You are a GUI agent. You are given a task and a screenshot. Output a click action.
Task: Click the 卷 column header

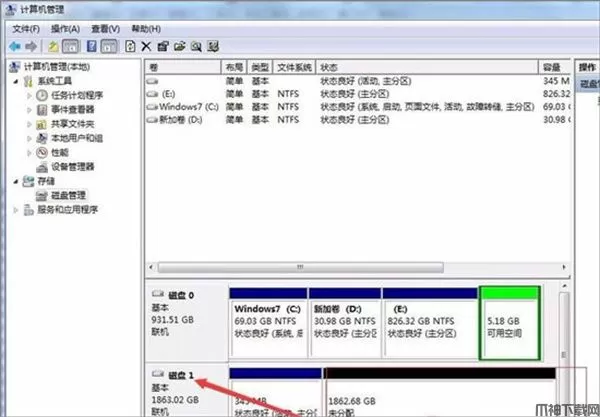(183, 67)
